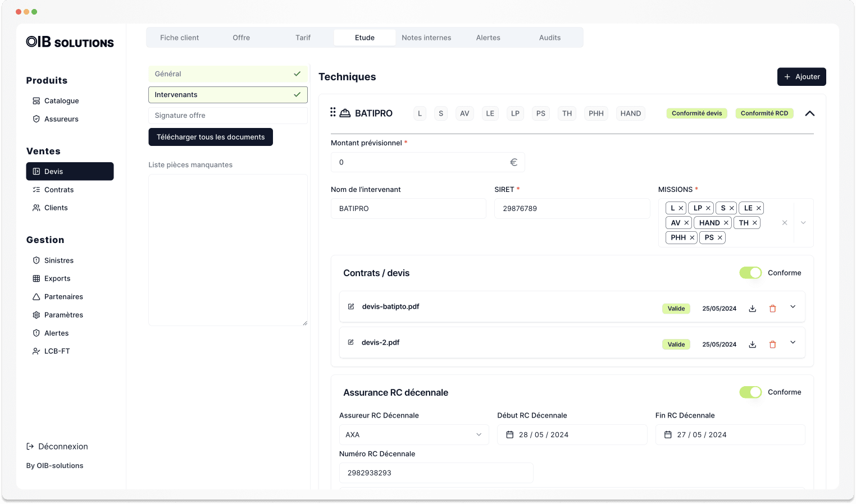Delete devis-2.pdf with the trash icon

(x=772, y=344)
